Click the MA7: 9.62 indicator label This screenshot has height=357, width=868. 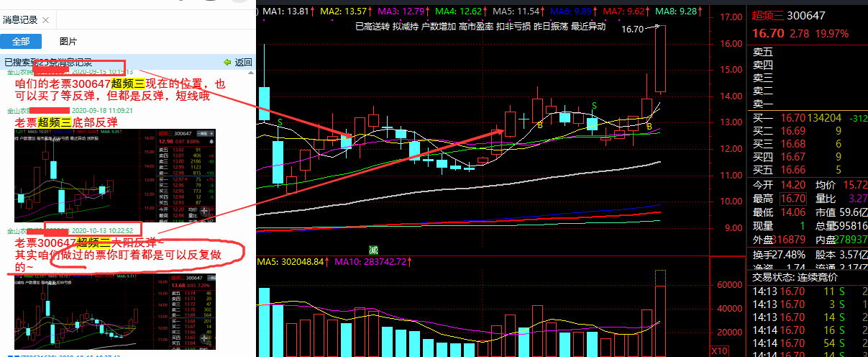tap(625, 12)
